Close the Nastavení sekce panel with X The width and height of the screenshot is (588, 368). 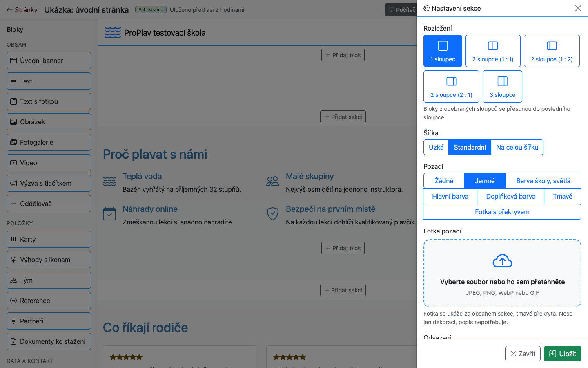click(578, 8)
